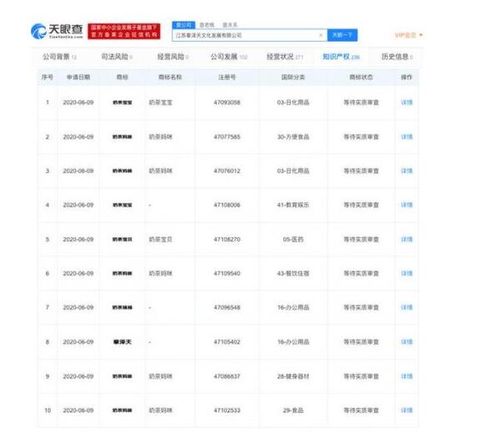Select the 查老板 search tab
The image size is (481, 448).
207,25
